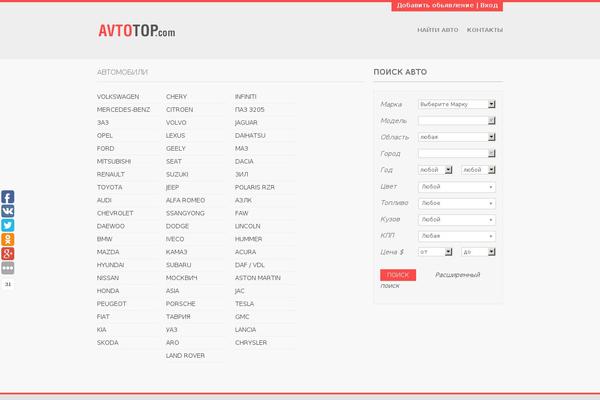
Task: Select the TESLA brand link
Action: [x=244, y=304]
